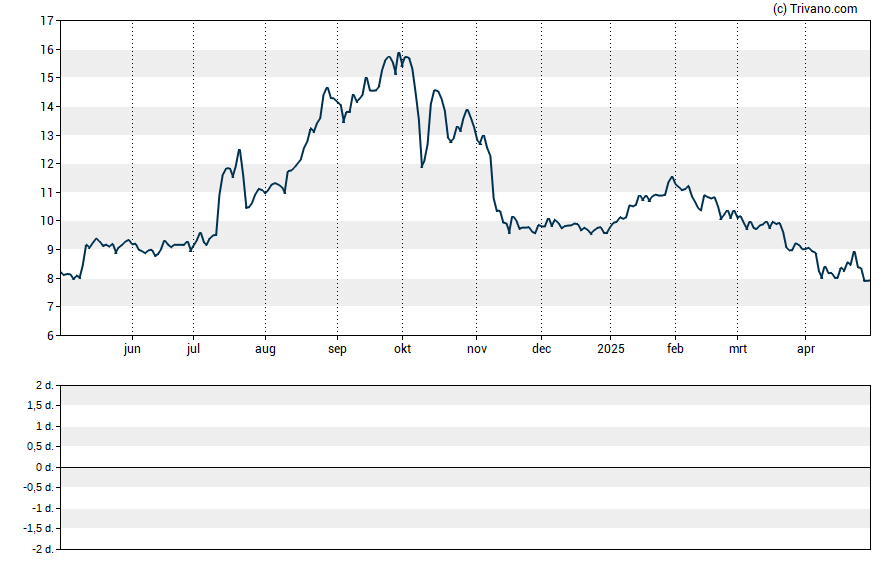
Task: Click the 'jul' month label
Action: (193, 349)
